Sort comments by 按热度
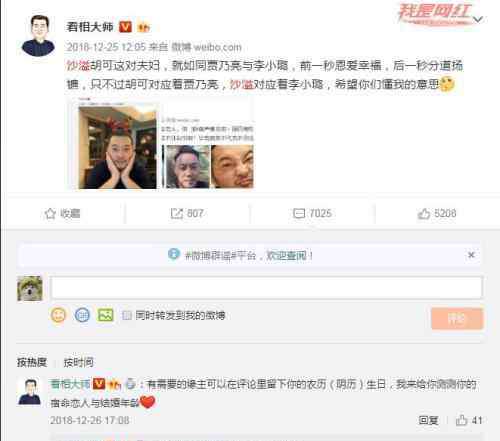Screen dimensions: 500x441 pyautogui.click(x=32, y=362)
